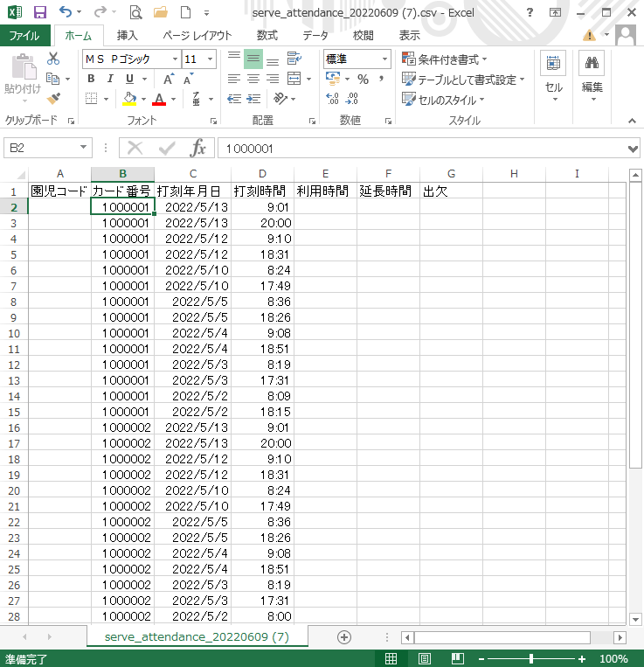This screenshot has height=667, width=644.
Task: Activate the Format Painter brush
Action: [53, 99]
